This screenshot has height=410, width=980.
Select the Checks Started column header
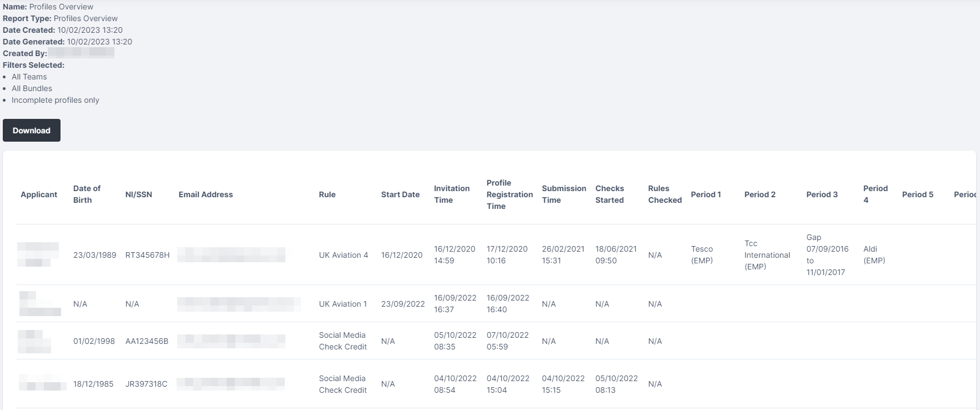(610, 194)
